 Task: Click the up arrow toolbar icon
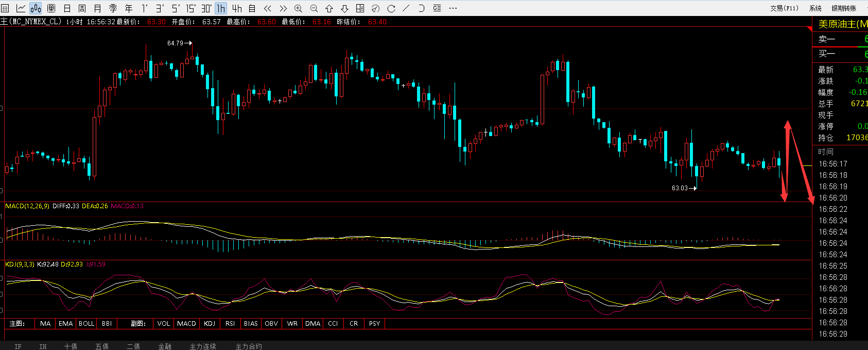[x=329, y=8]
